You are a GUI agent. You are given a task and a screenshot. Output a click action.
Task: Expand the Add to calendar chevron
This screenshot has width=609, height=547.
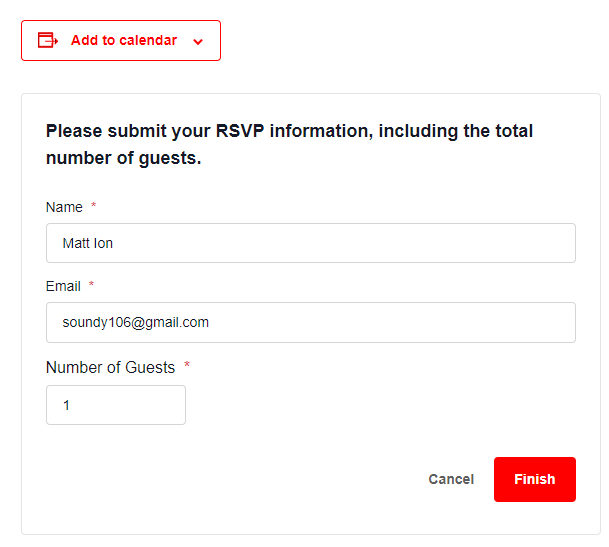pos(198,42)
